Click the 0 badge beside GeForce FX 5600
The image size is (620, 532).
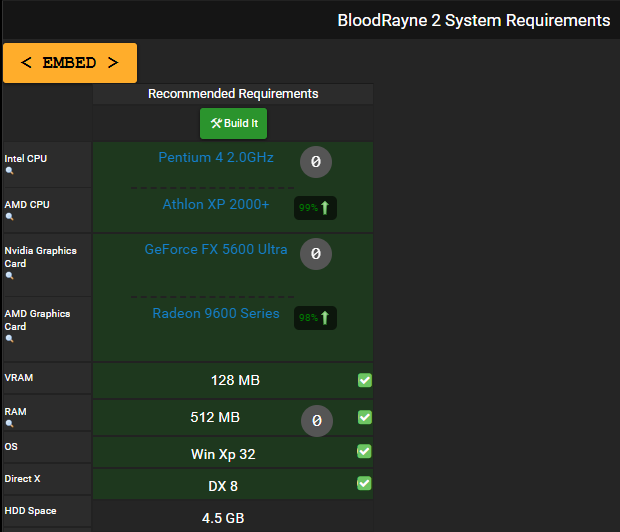point(316,254)
